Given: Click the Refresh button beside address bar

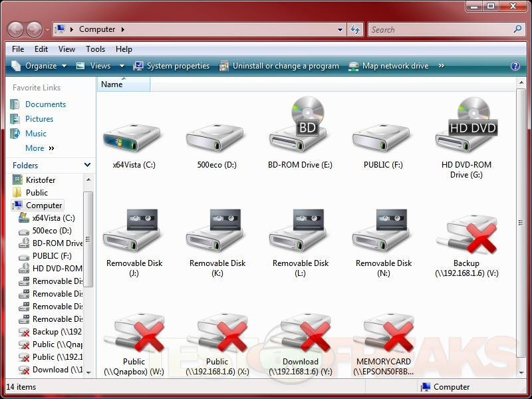Looking at the screenshot, I should click(355, 30).
